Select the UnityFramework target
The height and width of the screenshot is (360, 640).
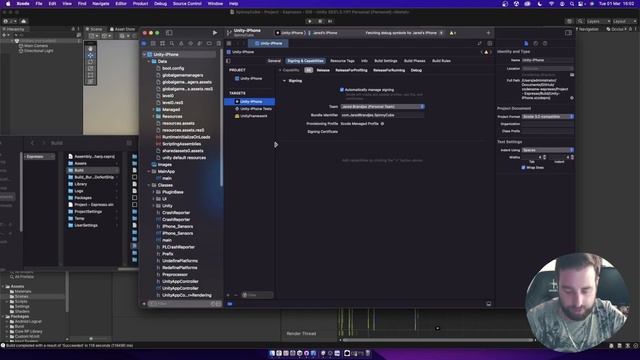(x=251, y=116)
